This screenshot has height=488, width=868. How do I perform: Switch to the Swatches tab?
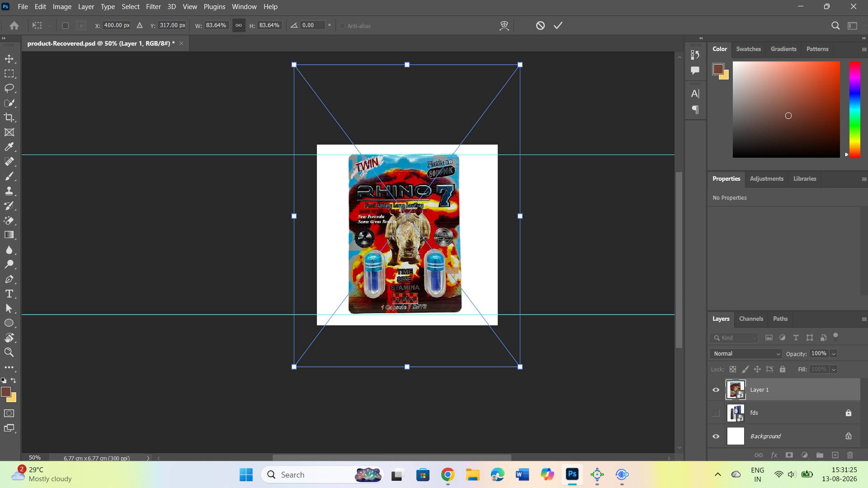click(748, 49)
